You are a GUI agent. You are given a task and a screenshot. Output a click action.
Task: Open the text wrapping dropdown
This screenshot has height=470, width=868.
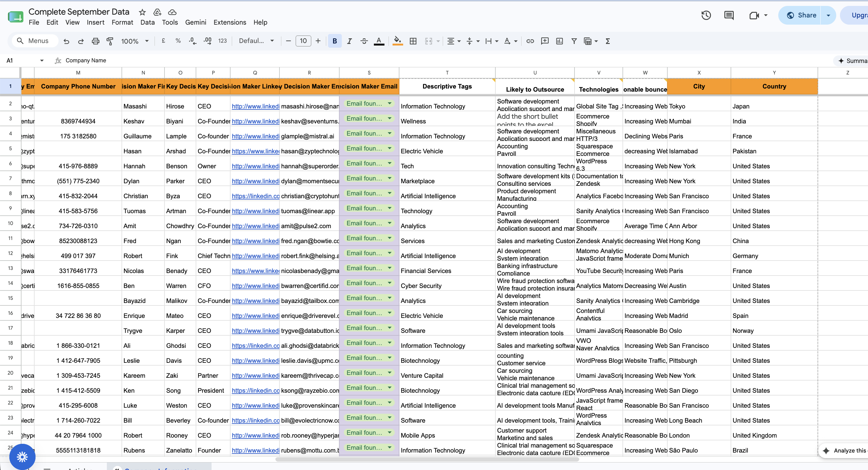point(492,41)
